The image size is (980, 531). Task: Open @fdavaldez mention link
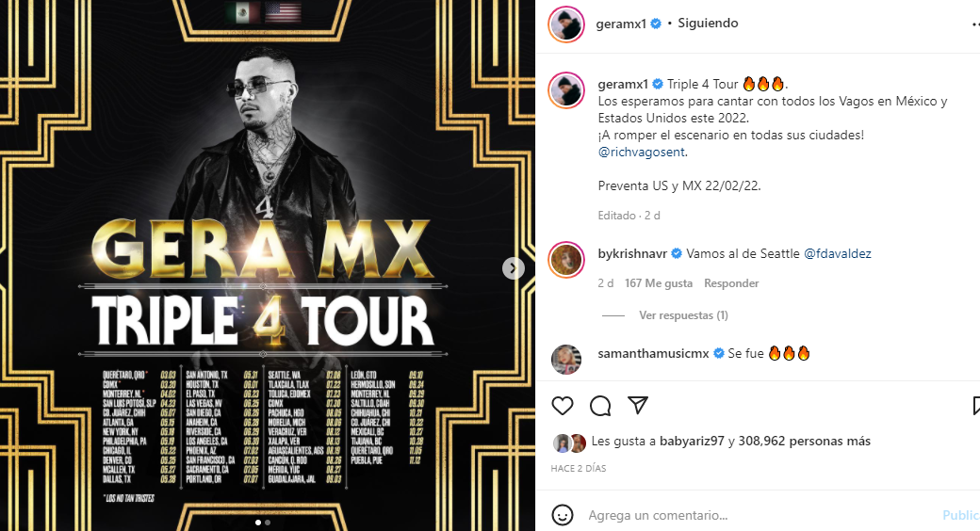pyautogui.click(x=838, y=253)
